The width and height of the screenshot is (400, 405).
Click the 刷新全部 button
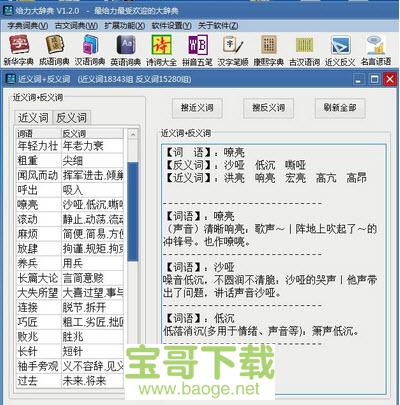tap(340, 108)
